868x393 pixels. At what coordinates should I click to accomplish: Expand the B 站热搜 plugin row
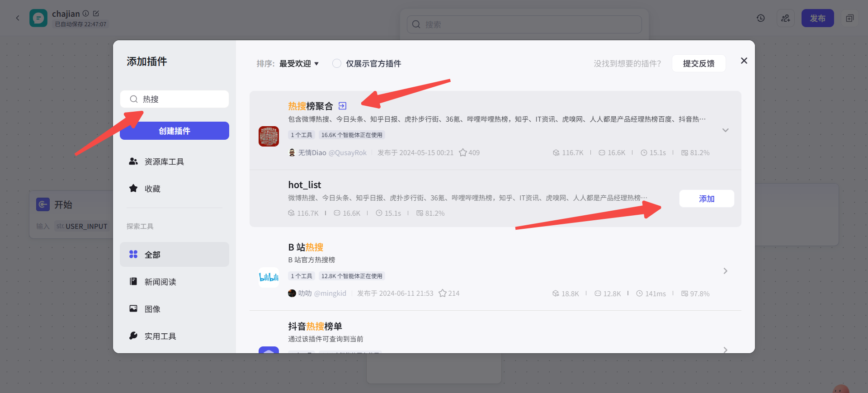pyautogui.click(x=726, y=271)
